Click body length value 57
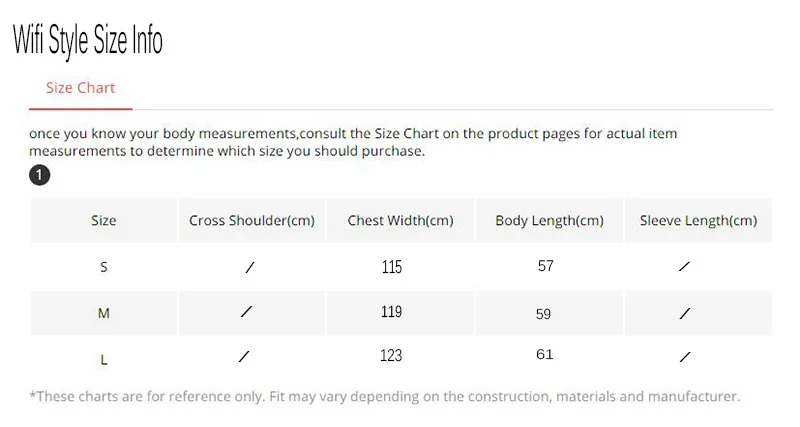The image size is (800, 427). tap(545, 266)
